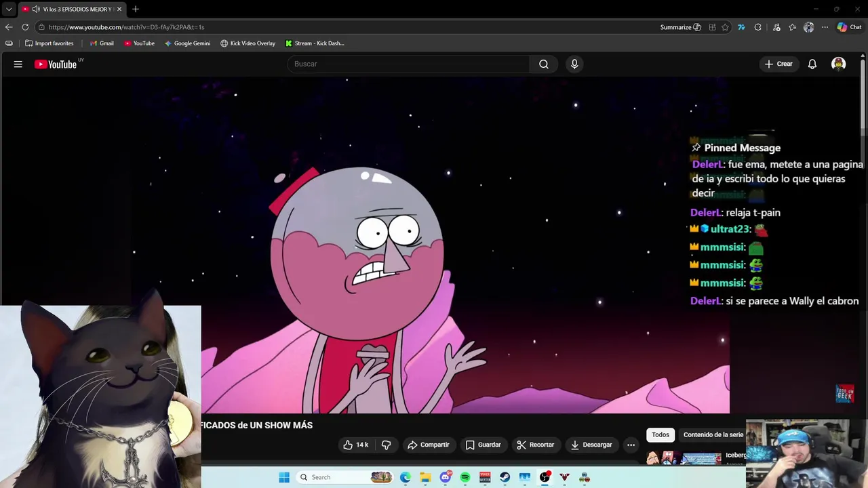Screen dimensions: 868x488
Task: Add this page to favorites star
Action: [x=725, y=27]
